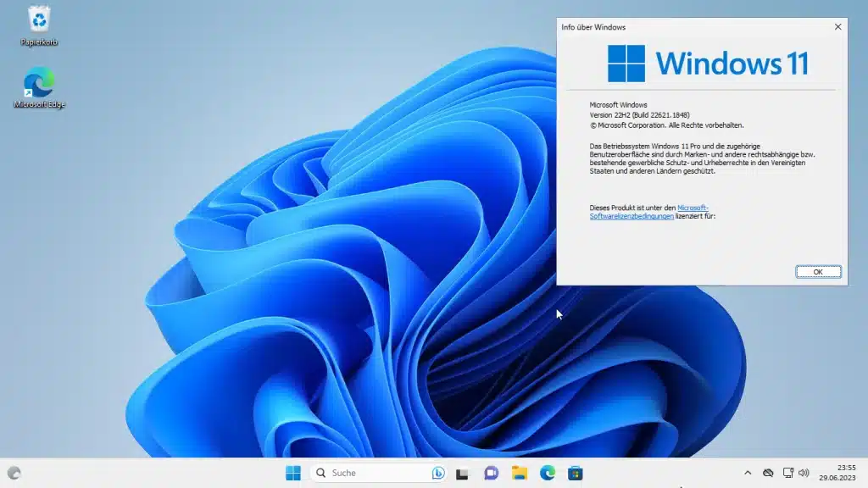Click OK in Info über Windows dialog

(x=818, y=272)
